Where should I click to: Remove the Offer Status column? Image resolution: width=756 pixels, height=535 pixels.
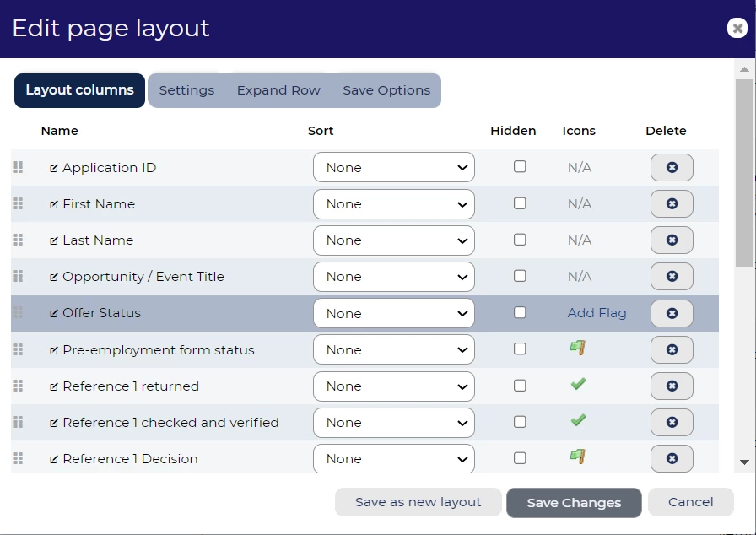click(x=672, y=313)
